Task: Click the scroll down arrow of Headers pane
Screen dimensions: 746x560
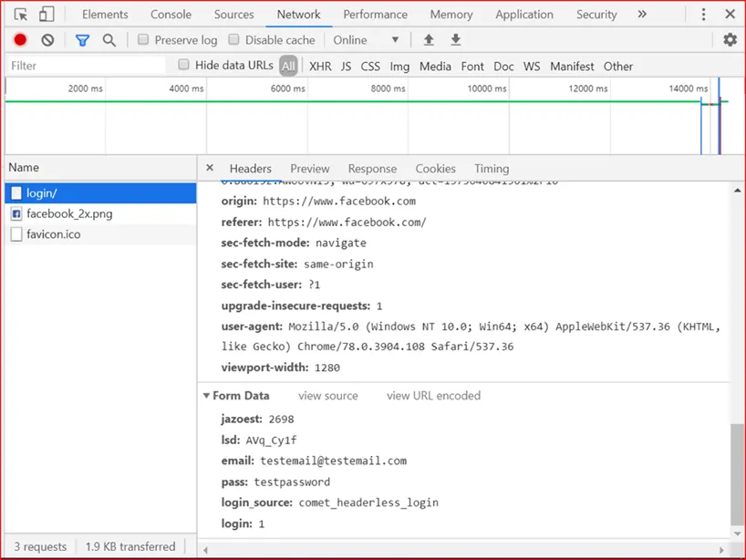Action: pos(738,534)
